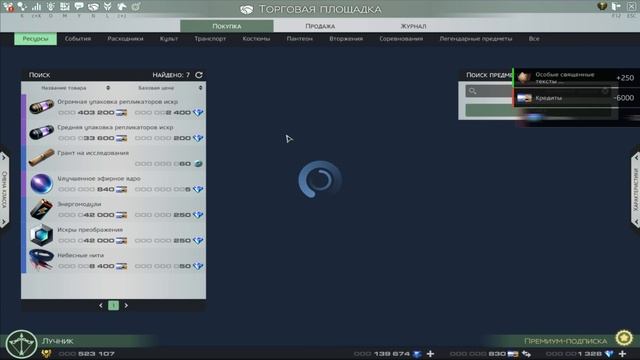Viewport: 640px width, 360px height.
Task: Expand the Смена класса side panel
Action: click(4, 190)
